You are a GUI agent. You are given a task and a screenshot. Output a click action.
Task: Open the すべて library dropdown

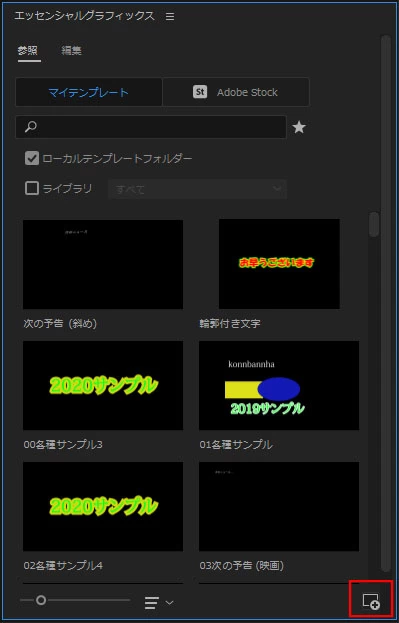[x=197, y=189]
